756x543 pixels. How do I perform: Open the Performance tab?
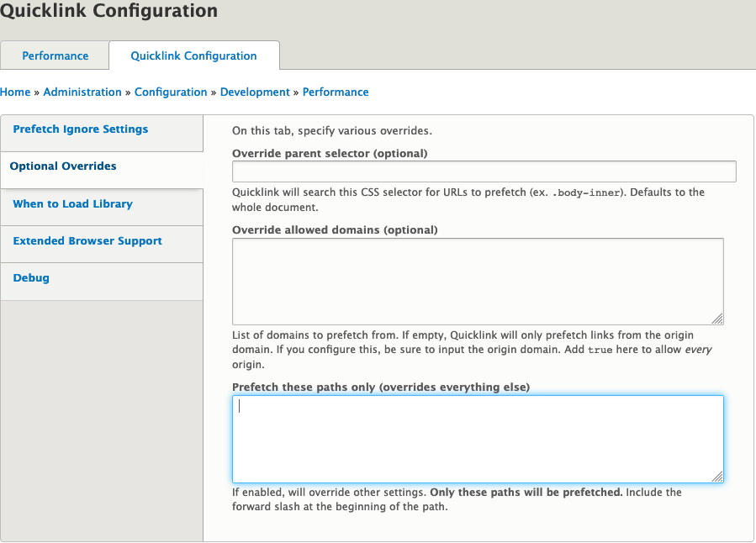(x=55, y=55)
